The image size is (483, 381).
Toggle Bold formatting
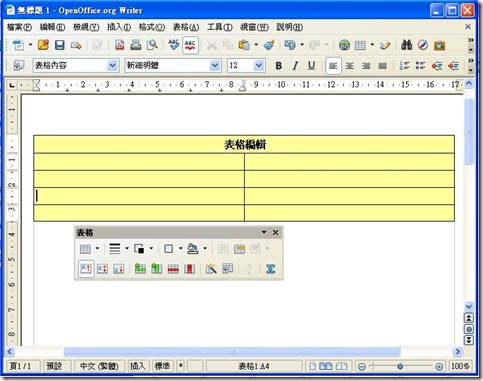coord(278,66)
